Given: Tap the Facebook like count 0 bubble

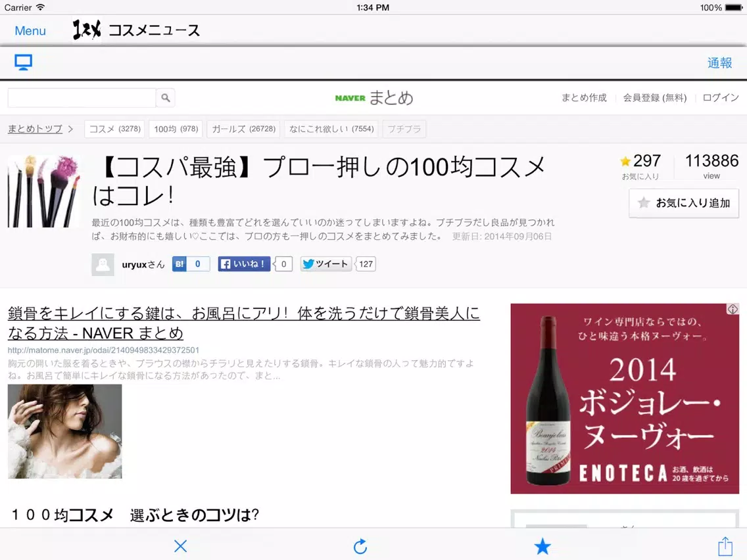Looking at the screenshot, I should (283, 264).
